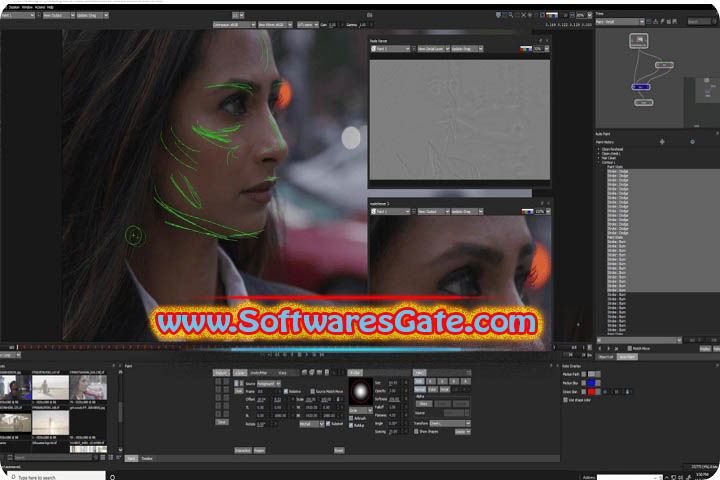The width and height of the screenshot is (720, 480).
Task: Click the blue Motion Blur color swatch
Action: tap(591, 383)
